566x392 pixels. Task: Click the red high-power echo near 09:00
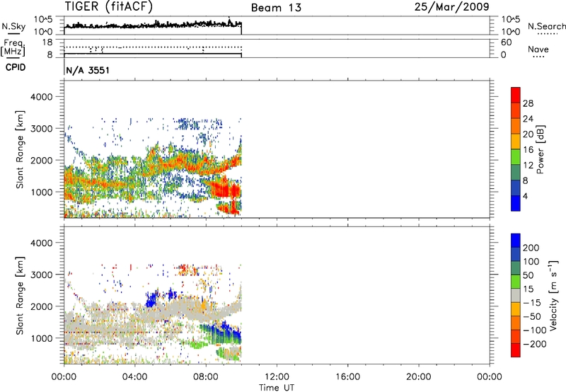[224, 189]
